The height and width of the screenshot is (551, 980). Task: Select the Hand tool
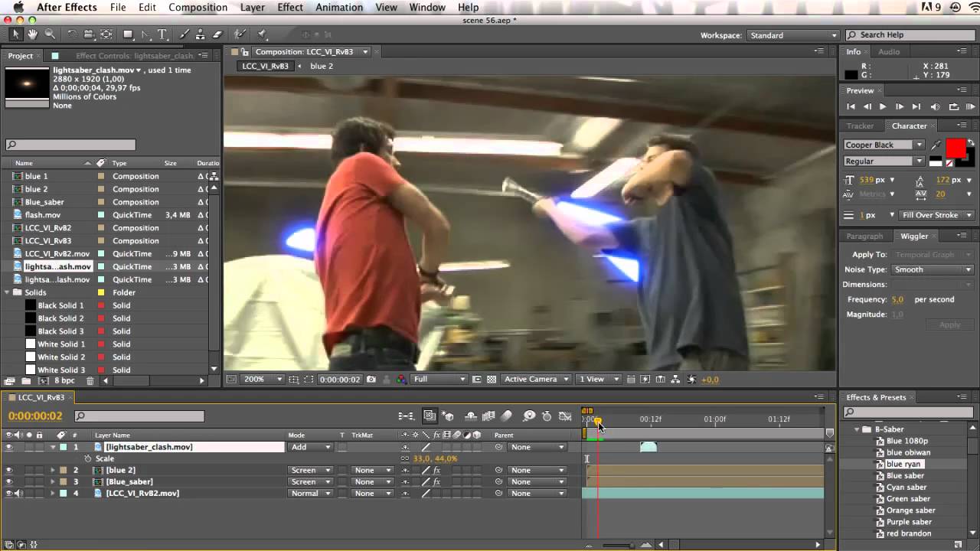(33, 34)
